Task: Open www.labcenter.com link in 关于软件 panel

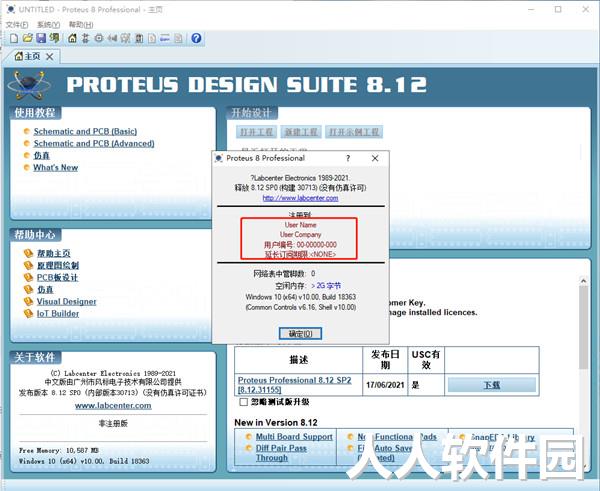Action: coord(113,405)
